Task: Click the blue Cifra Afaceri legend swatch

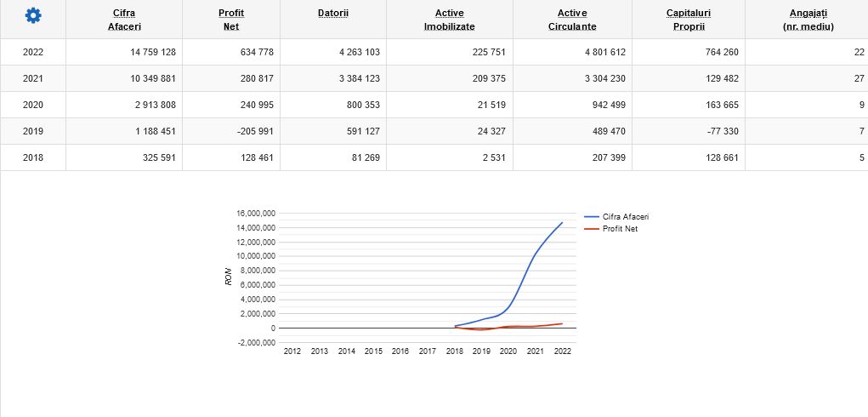Action: [x=592, y=217]
